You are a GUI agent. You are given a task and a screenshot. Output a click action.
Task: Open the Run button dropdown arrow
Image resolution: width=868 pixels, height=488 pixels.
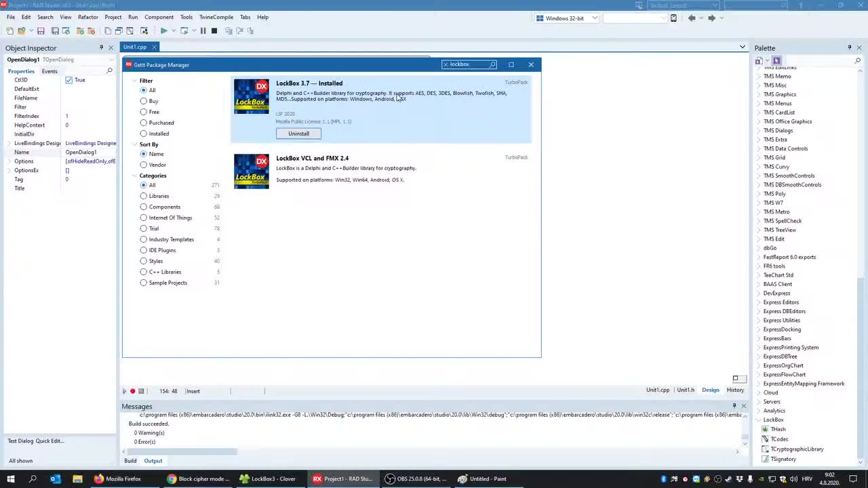[x=174, y=30]
